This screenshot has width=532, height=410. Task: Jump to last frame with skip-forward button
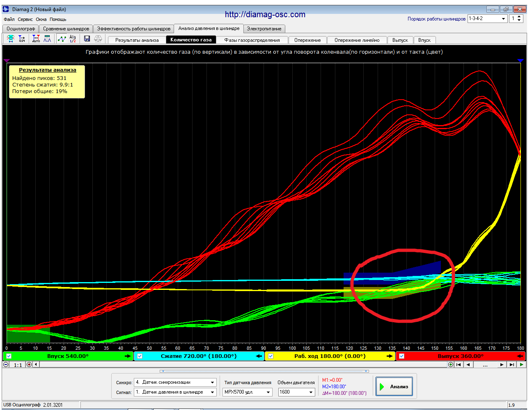coord(511,364)
